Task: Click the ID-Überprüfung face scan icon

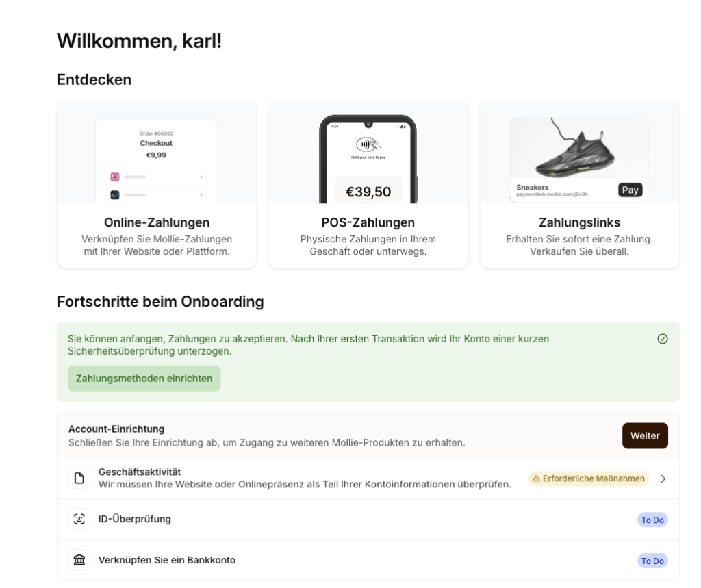Action: pos(79,520)
